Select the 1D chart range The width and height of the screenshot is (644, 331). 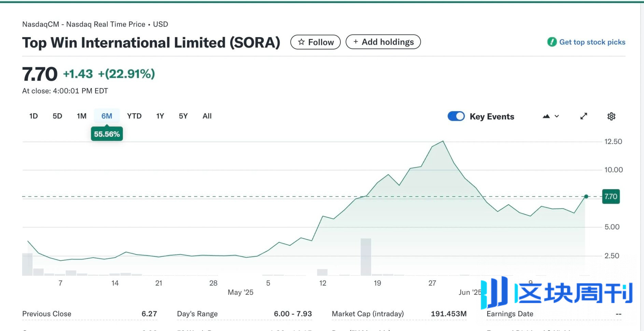[x=33, y=116]
